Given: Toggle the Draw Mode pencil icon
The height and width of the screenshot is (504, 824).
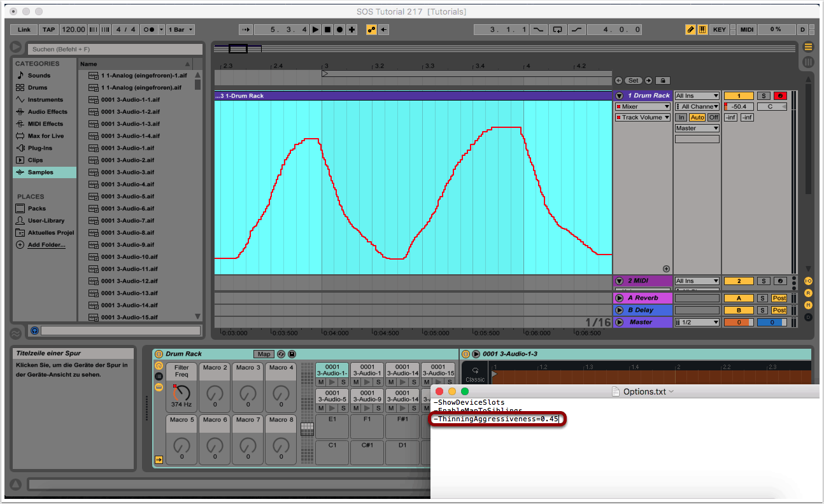Looking at the screenshot, I should (690, 30).
